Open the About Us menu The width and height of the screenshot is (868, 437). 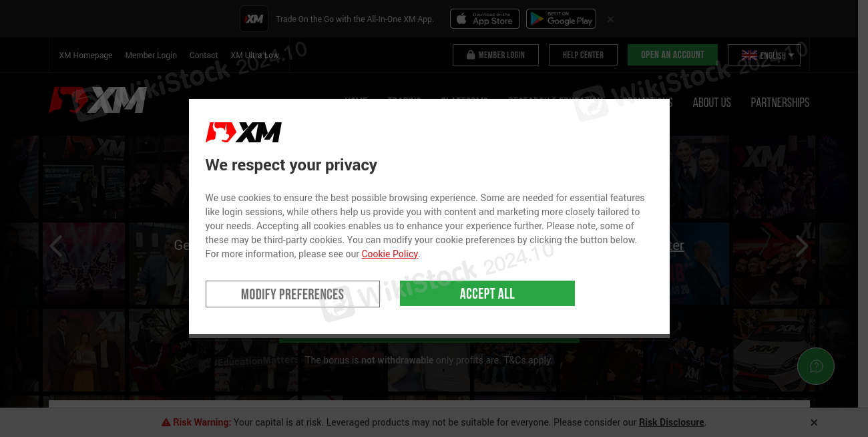712,102
